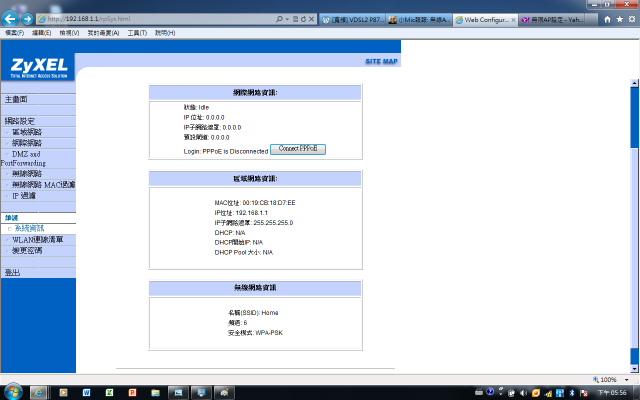Open the 編輯(E) menu
The height and width of the screenshot is (400, 640).
42,33
